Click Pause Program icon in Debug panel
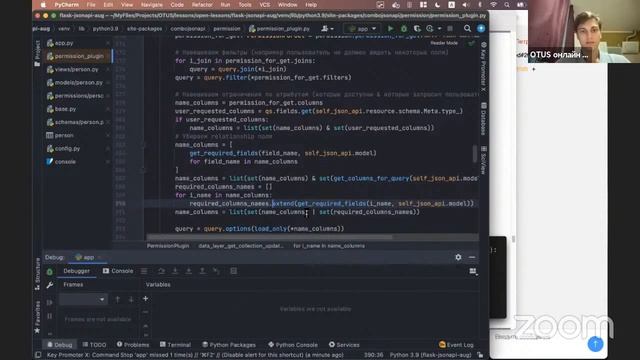Image resolution: width=640 pixels, height=360 pixels. (49, 316)
